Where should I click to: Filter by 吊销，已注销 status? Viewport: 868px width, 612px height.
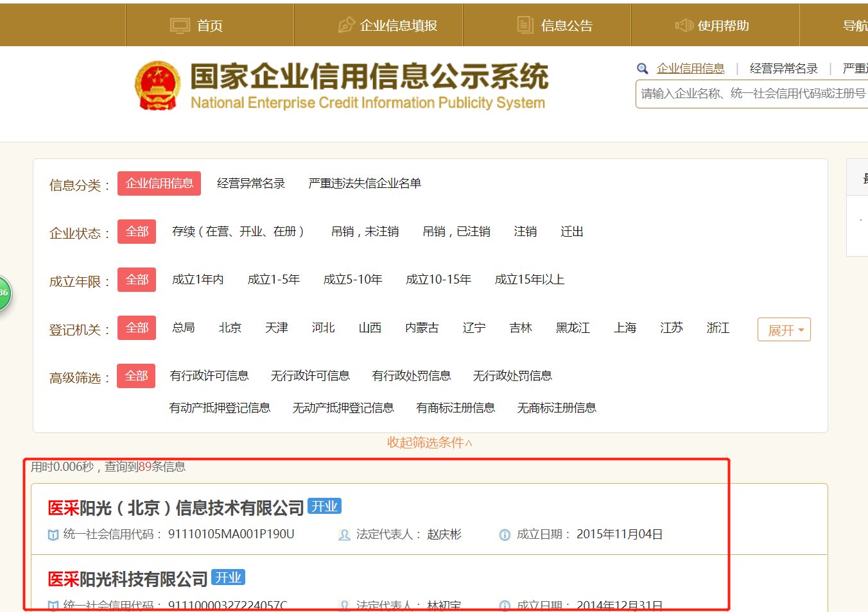tap(456, 232)
